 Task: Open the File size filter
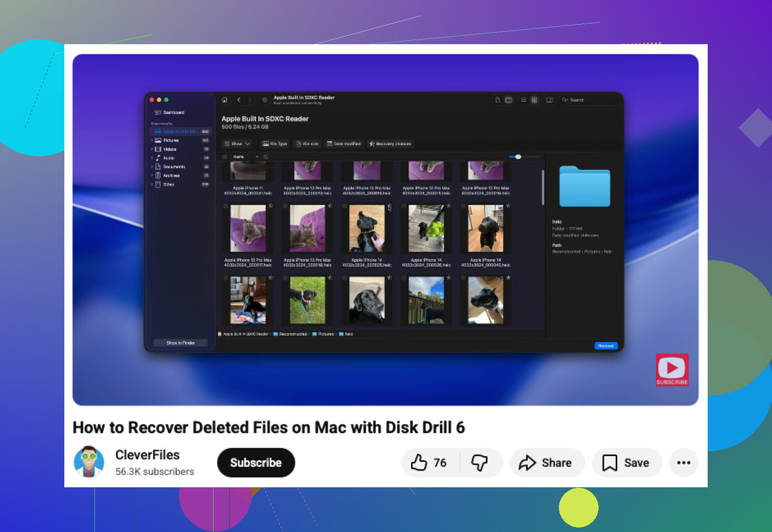[x=307, y=144]
